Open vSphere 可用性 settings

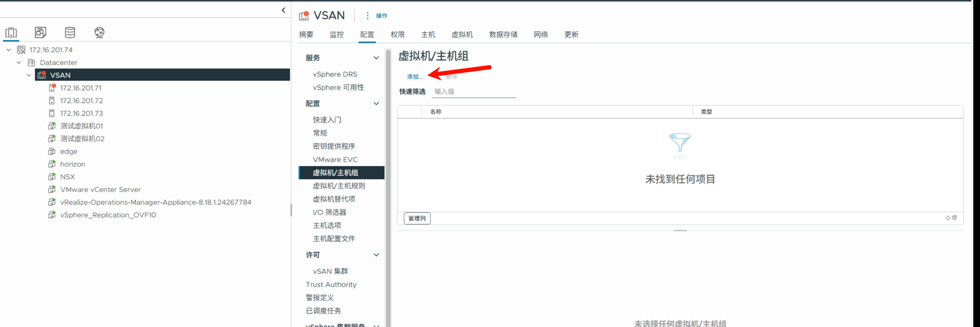tap(338, 87)
